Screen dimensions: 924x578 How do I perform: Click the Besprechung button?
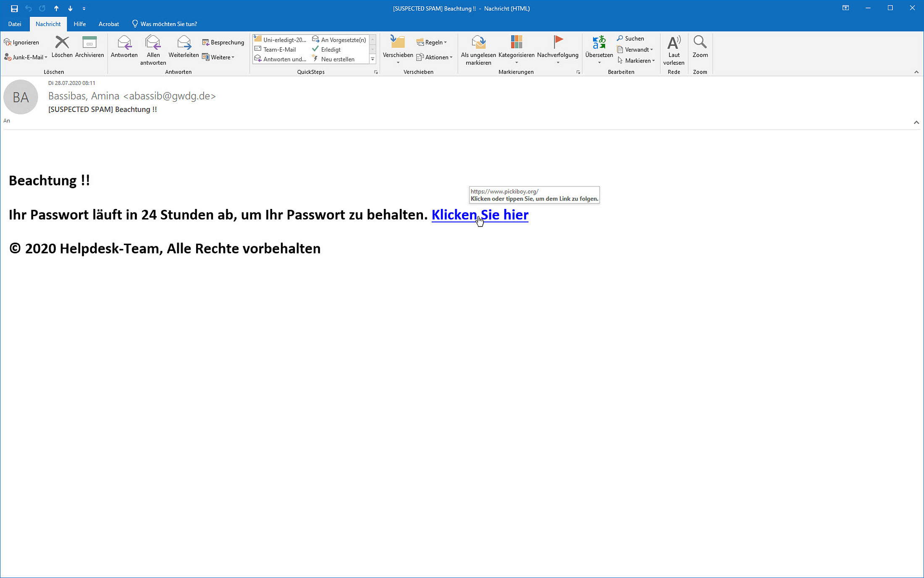[223, 42]
